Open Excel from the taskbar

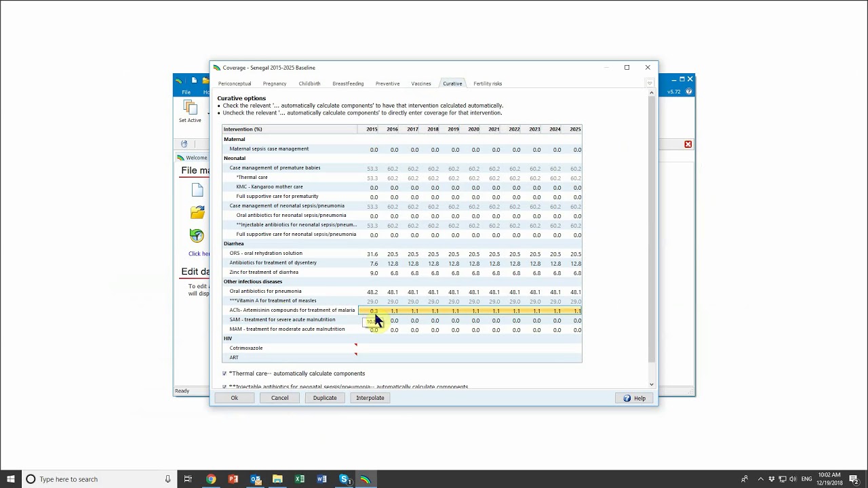pyautogui.click(x=300, y=479)
